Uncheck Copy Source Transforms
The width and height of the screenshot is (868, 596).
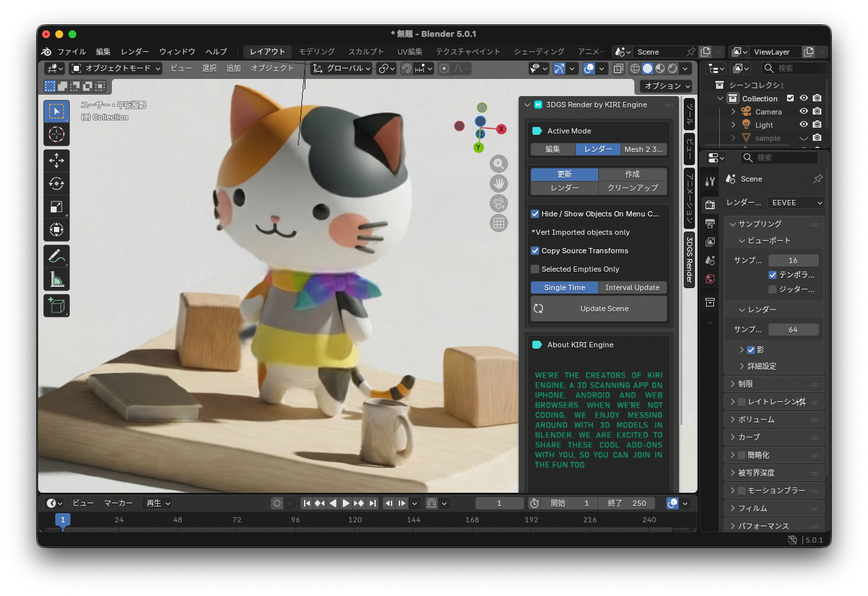point(535,251)
